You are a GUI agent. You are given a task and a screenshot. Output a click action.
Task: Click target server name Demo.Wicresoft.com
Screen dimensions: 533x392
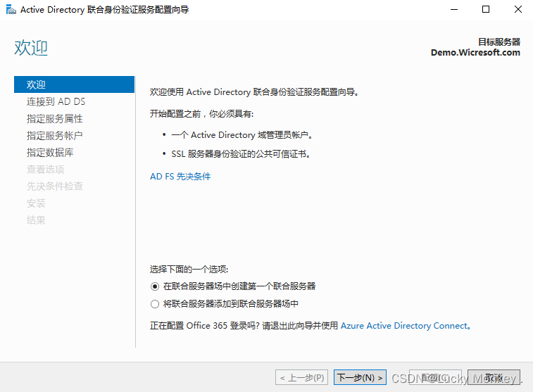(475, 53)
